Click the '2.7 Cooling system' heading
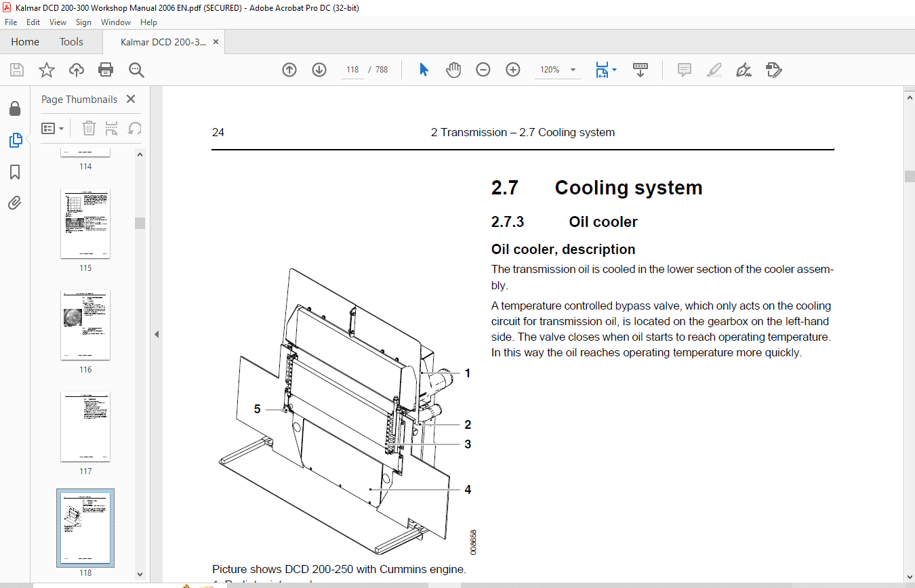Image resolution: width=915 pixels, height=588 pixels. [596, 188]
